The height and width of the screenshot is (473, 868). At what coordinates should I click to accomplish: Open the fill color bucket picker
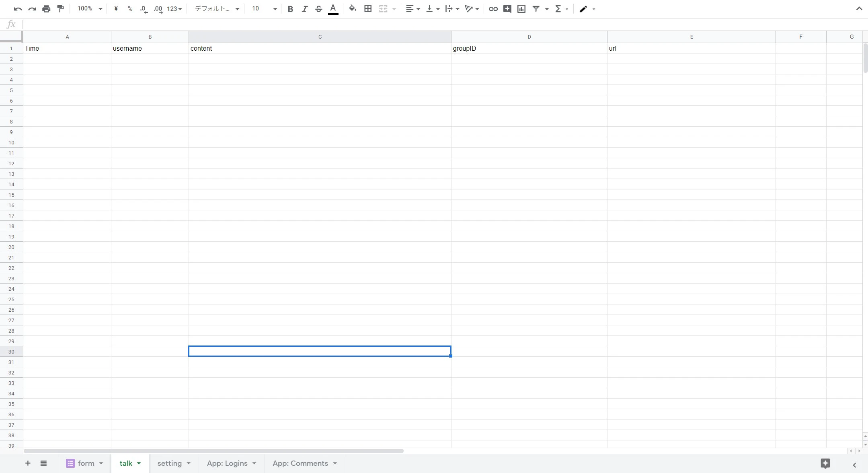tap(353, 9)
